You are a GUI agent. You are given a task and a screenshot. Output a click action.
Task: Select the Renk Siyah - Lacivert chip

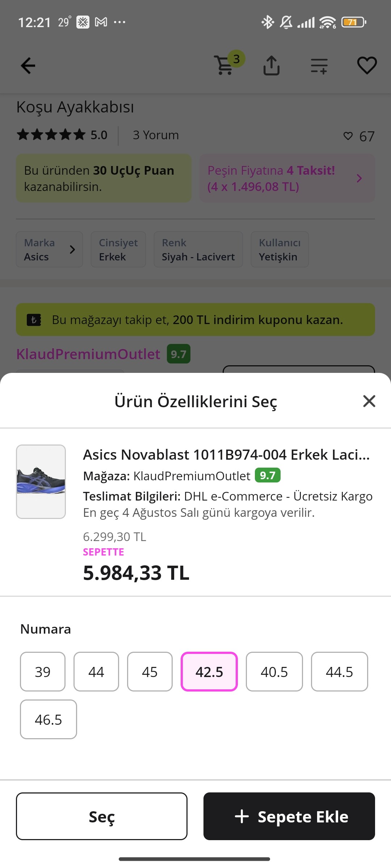(x=198, y=250)
